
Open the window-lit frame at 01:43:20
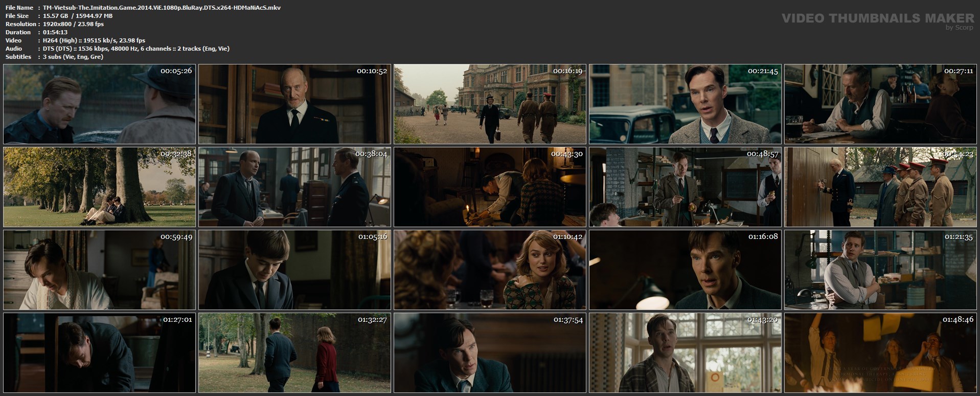coord(685,353)
